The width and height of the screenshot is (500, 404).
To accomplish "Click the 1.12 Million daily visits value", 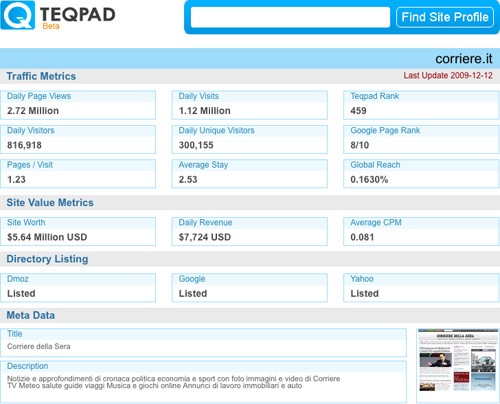I will pyautogui.click(x=205, y=111).
